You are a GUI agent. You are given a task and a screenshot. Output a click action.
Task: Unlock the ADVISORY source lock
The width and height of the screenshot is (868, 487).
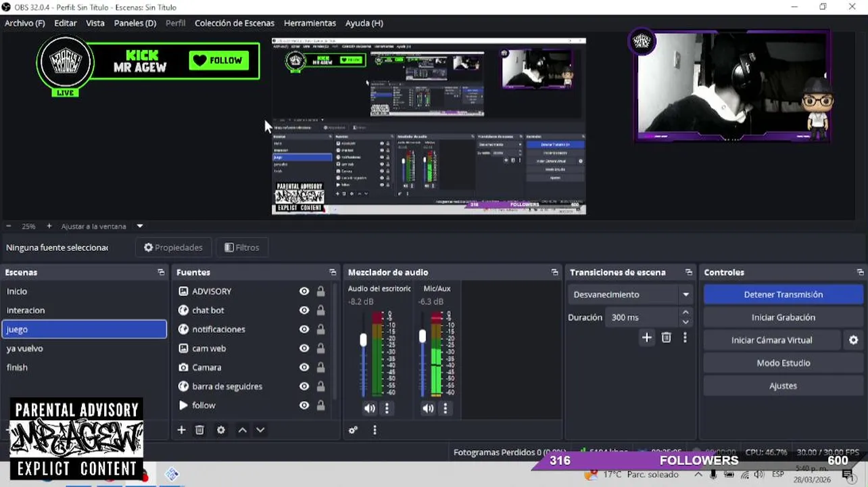tap(320, 292)
